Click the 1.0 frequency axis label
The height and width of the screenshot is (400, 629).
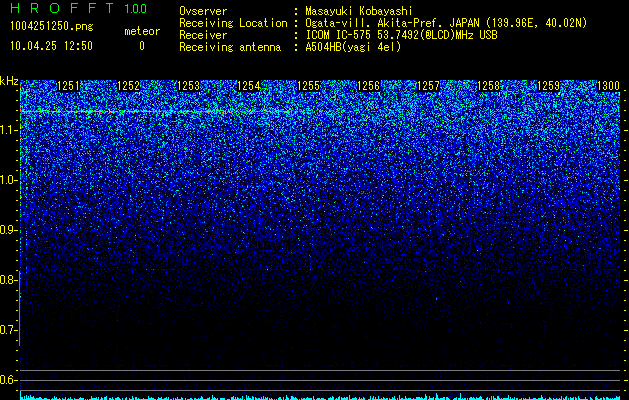click(x=8, y=180)
